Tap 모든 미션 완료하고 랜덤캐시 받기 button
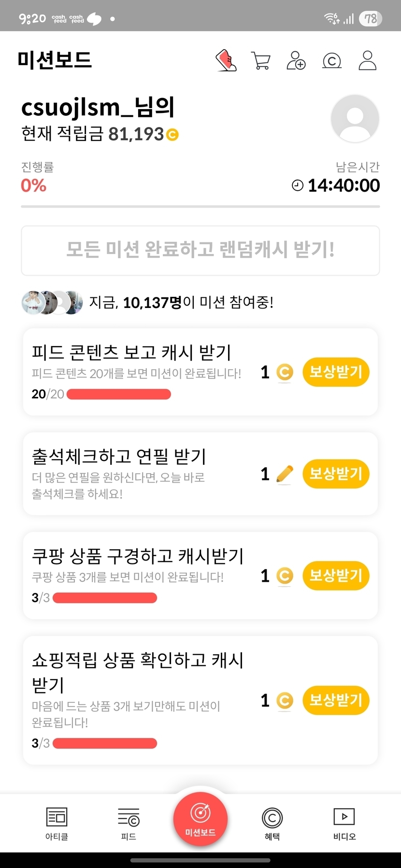 (x=200, y=250)
